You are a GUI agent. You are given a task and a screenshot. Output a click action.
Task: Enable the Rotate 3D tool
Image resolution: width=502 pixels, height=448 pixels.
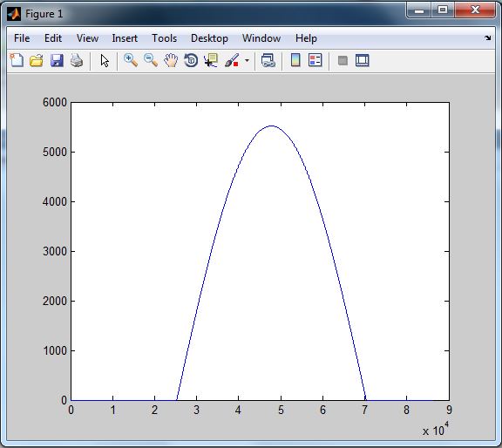pyautogui.click(x=191, y=60)
